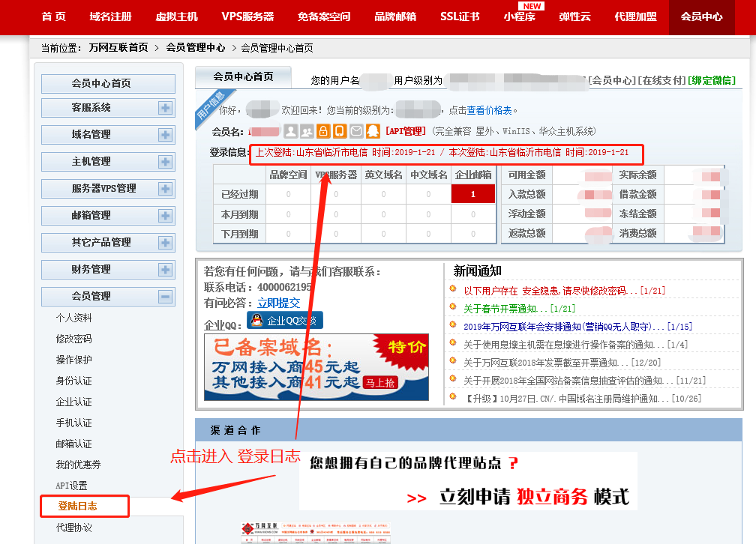Expand the 财务管理 sidebar section
The height and width of the screenshot is (544, 756).
[x=165, y=270]
